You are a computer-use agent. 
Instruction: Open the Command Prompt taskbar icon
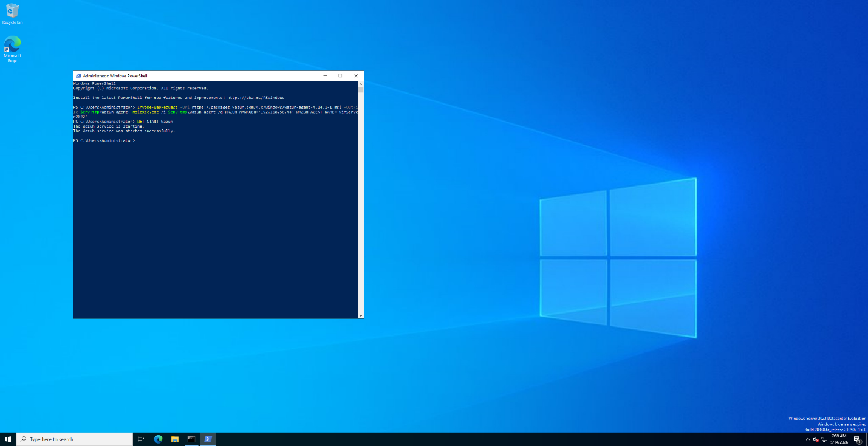[x=191, y=439]
